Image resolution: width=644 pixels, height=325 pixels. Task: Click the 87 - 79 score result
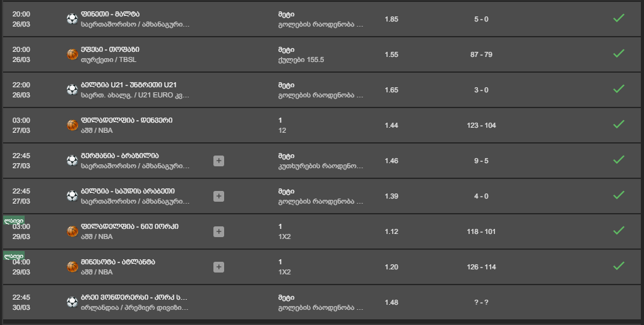[481, 54]
